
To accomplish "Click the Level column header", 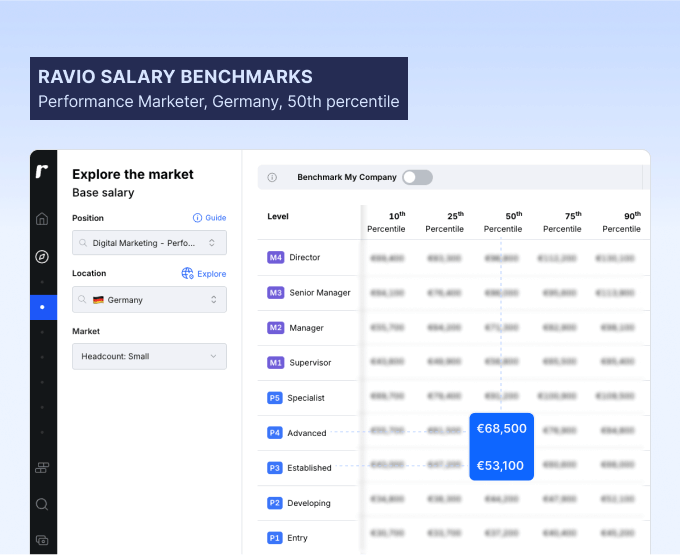I will pos(278,216).
